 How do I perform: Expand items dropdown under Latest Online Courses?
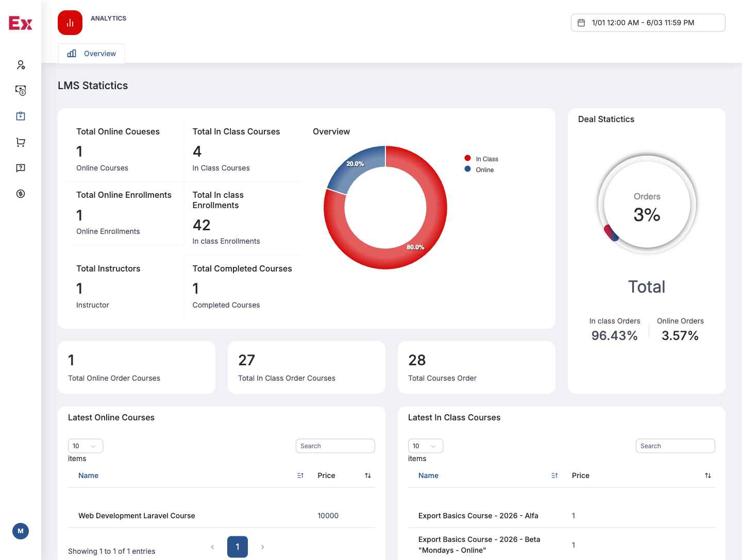pos(86,446)
